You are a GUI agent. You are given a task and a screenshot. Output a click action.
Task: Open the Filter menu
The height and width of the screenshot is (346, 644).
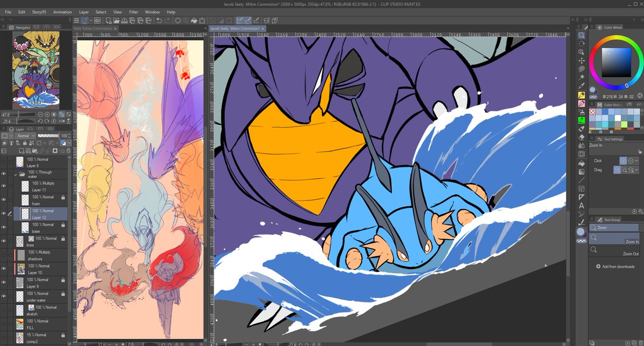tap(134, 12)
